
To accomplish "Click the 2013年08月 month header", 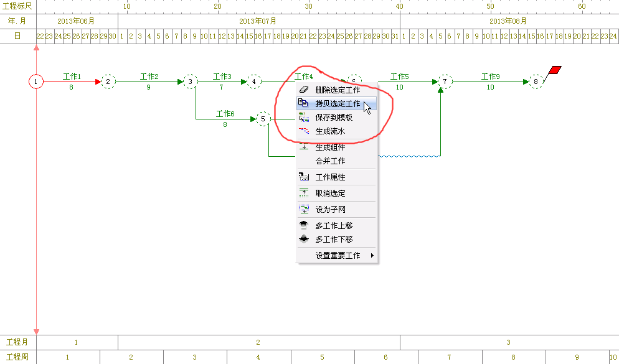I will tap(508, 21).
